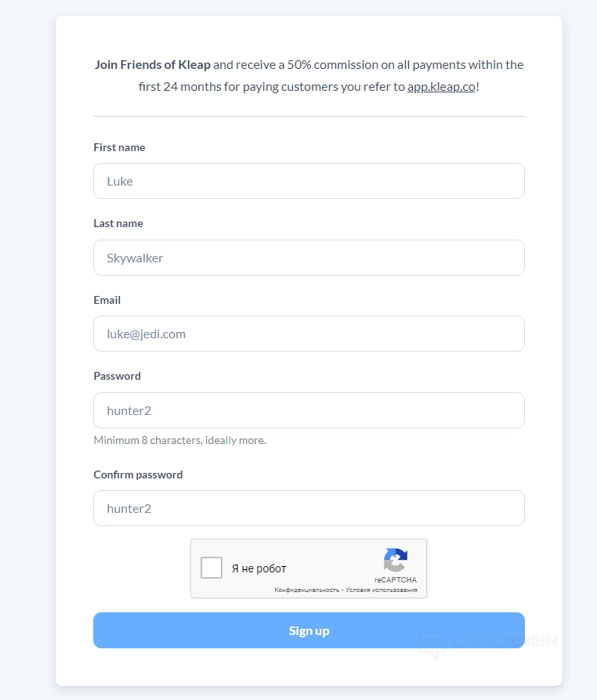Click the "reCAPTCHA" caption under the logo
Image resolution: width=597 pixels, height=700 pixels.
tap(396, 579)
